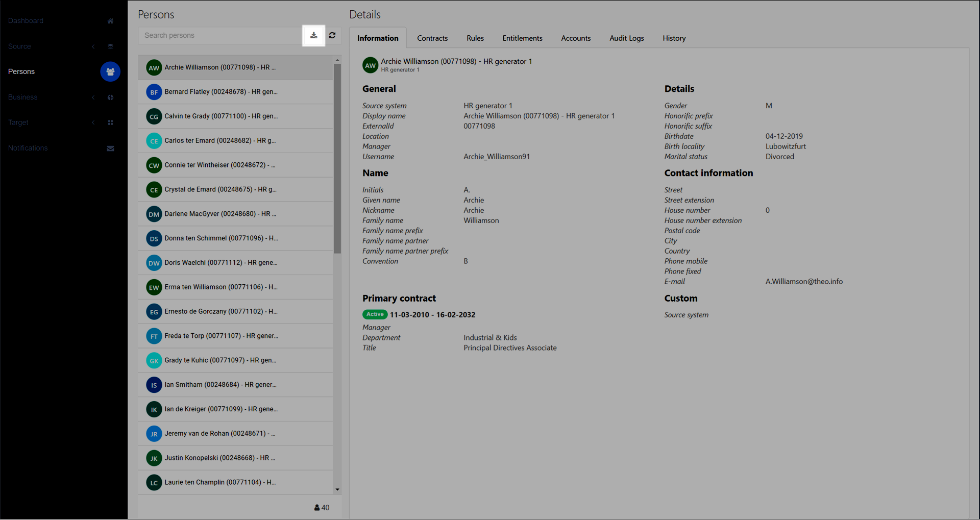Viewport: 980px width, 520px height.
Task: Open the Accounts tab
Action: point(576,38)
